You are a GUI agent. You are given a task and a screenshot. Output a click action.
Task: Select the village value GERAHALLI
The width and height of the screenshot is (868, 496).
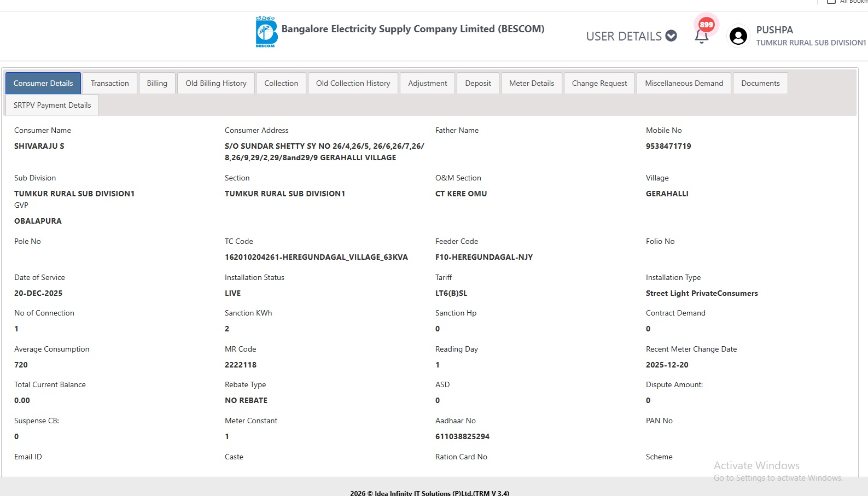coord(667,194)
